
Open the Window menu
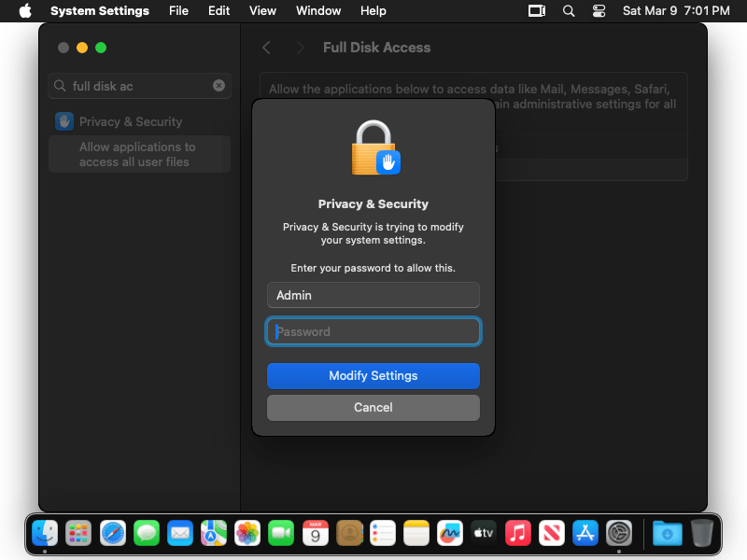coord(318,11)
